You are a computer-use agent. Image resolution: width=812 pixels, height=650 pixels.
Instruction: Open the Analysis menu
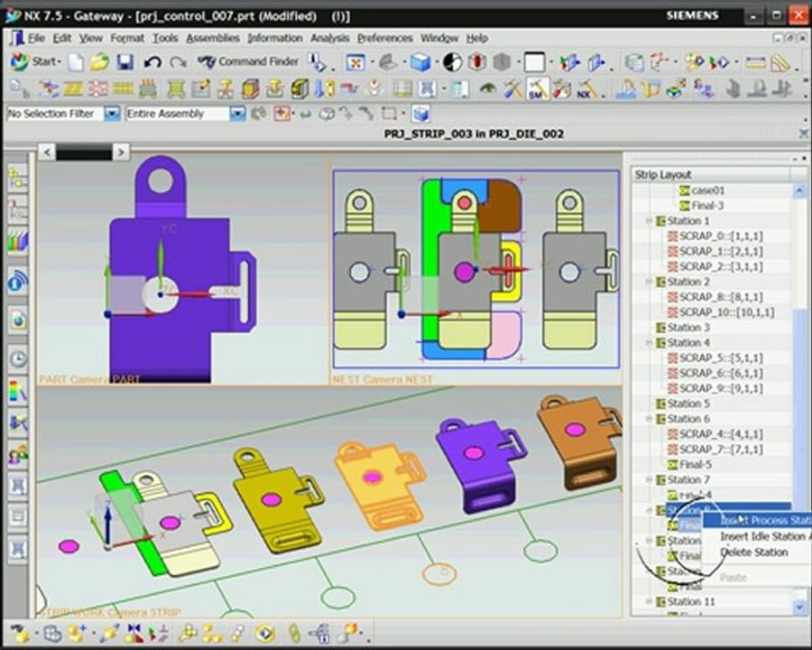329,38
